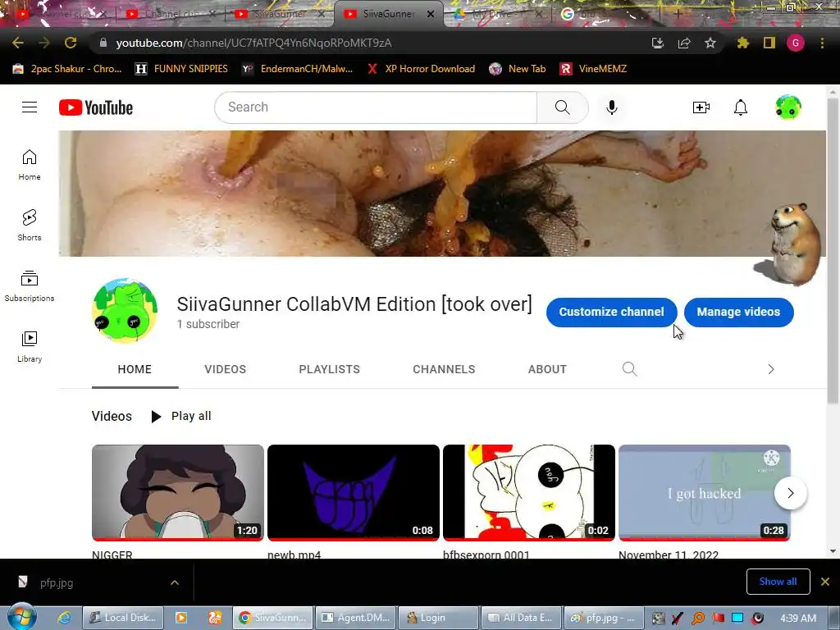Open FUNNY SNIPPIES bookmark
This screenshot has height=630, width=840.
[x=181, y=69]
